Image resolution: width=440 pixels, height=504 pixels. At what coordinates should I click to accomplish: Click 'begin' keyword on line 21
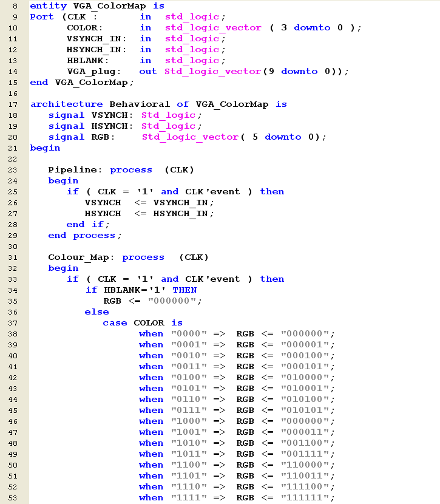pos(45,148)
